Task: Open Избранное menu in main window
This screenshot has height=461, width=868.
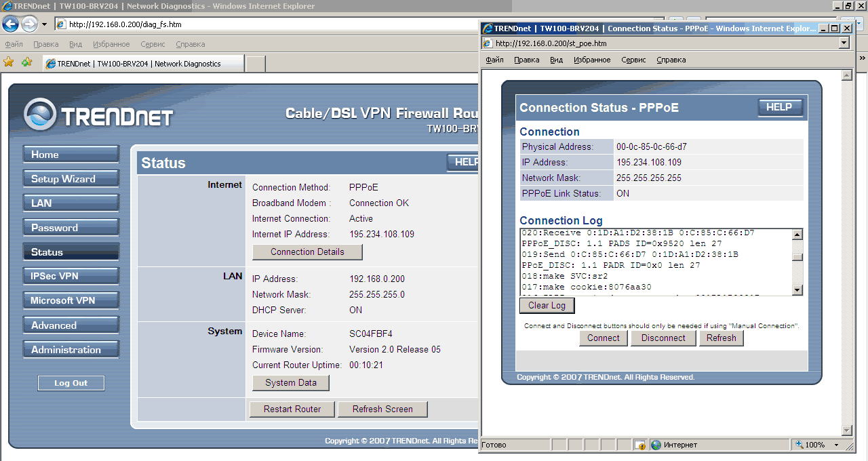Action: [111, 44]
